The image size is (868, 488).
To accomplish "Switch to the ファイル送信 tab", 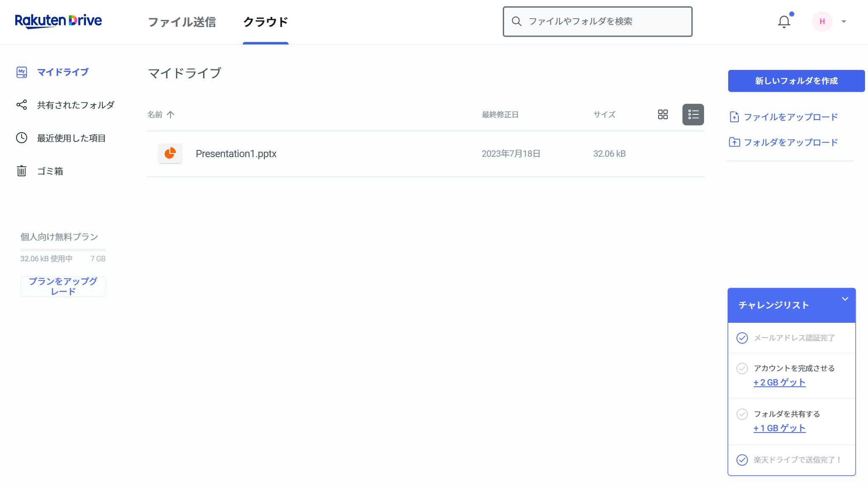I will pos(182,22).
